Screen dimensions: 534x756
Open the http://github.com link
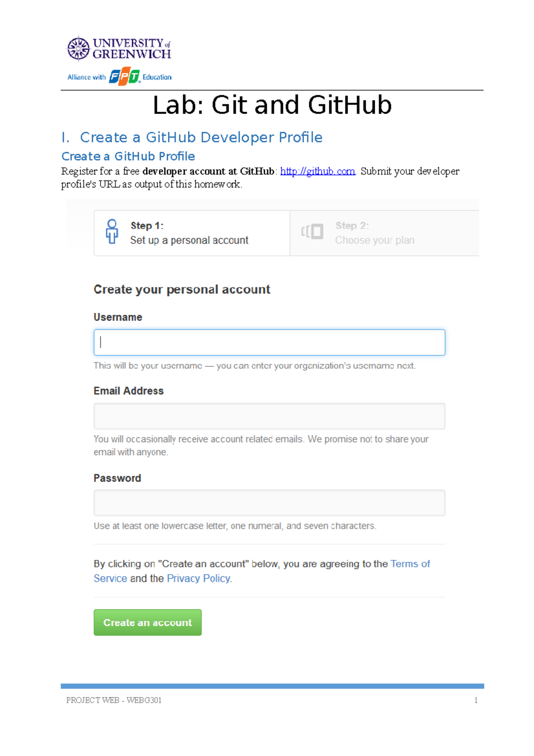coord(317,171)
